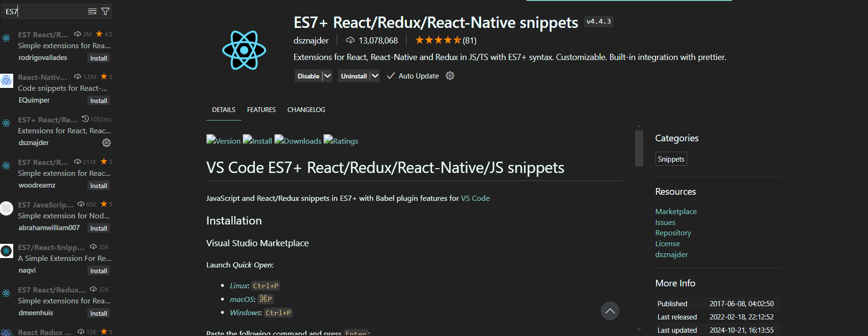Screen dimensions: 868x336
Task: Expand the Uninstall dropdown arrow
Action: pos(375,76)
